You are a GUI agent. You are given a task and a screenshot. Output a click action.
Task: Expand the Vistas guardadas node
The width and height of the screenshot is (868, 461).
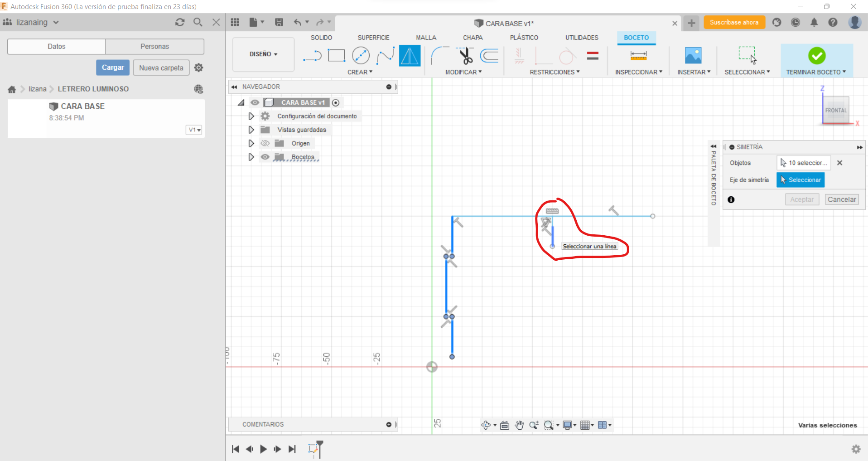click(x=251, y=130)
